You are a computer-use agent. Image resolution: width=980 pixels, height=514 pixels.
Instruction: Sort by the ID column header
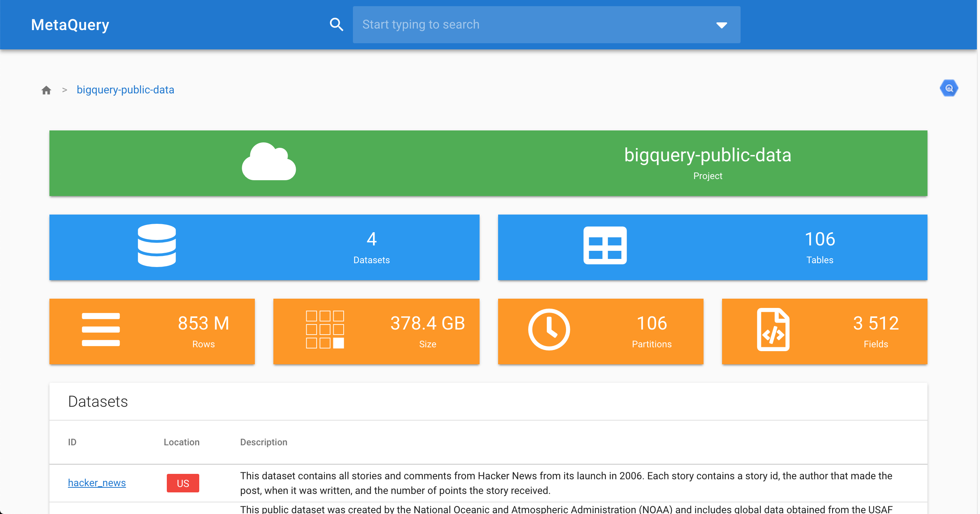click(72, 442)
